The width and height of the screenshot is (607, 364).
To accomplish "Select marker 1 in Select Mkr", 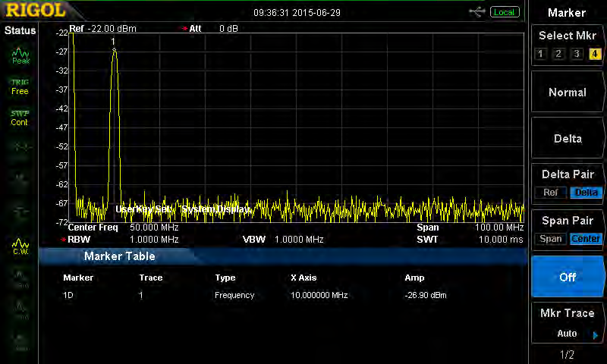I will 540,54.
